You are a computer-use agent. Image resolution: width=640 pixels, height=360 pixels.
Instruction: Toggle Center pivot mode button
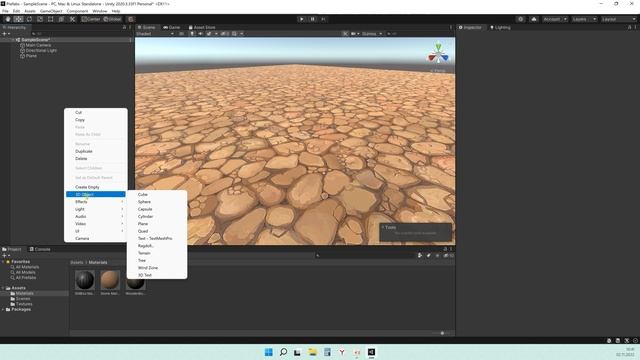91,19
